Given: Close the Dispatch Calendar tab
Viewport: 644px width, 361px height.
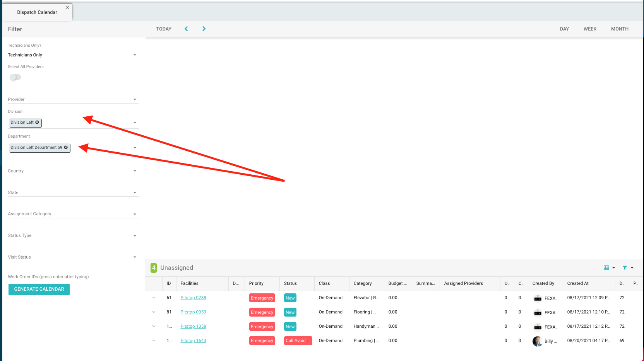Looking at the screenshot, I should 67,7.
